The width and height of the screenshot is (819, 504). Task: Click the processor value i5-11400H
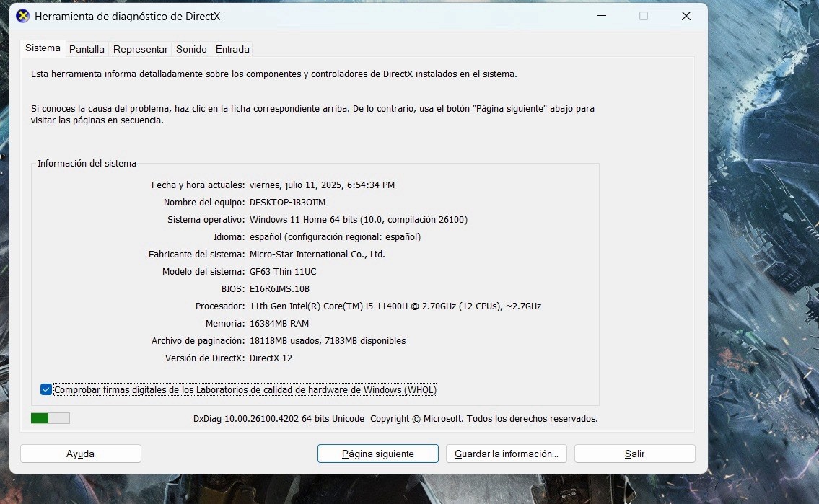coord(395,306)
